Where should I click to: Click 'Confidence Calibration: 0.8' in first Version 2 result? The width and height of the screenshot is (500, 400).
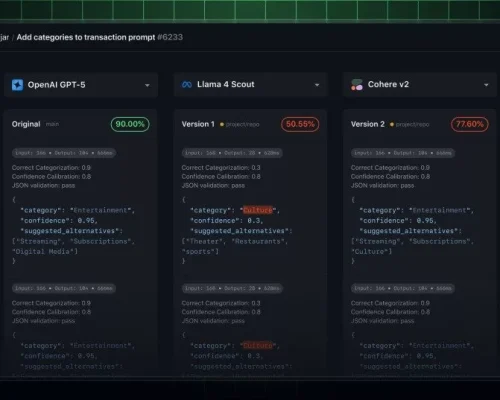pos(390,176)
